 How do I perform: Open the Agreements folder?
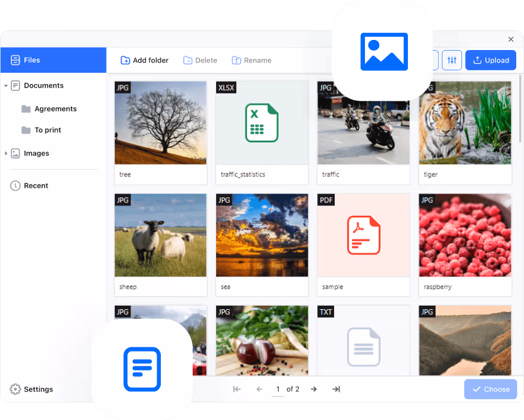pos(55,109)
